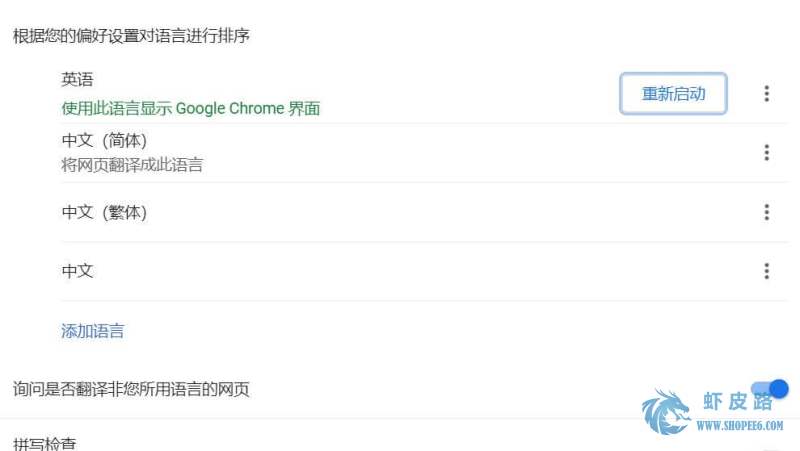Click the gray 将网页翻译成此语言 subtext
Viewport: 800px width, 451px height.
[x=132, y=165]
